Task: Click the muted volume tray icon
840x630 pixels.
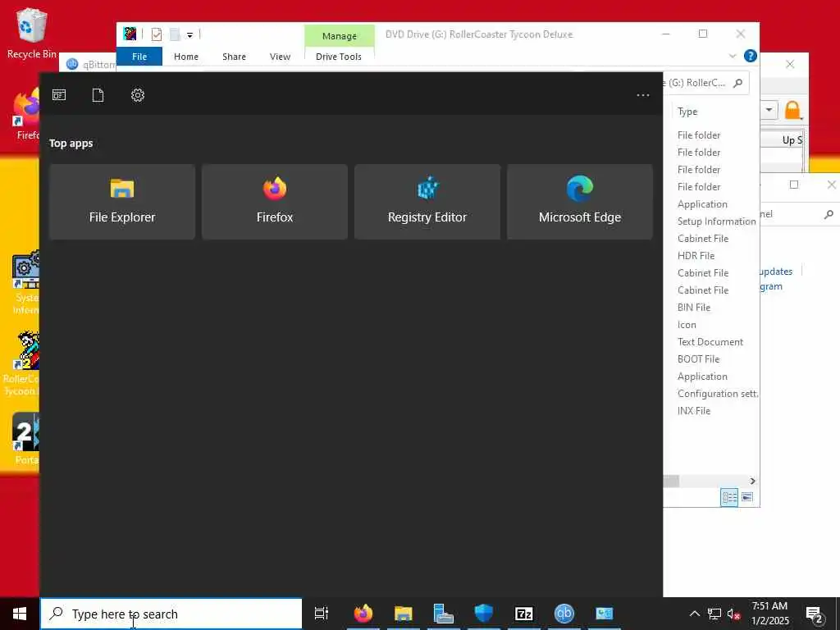Action: point(734,614)
